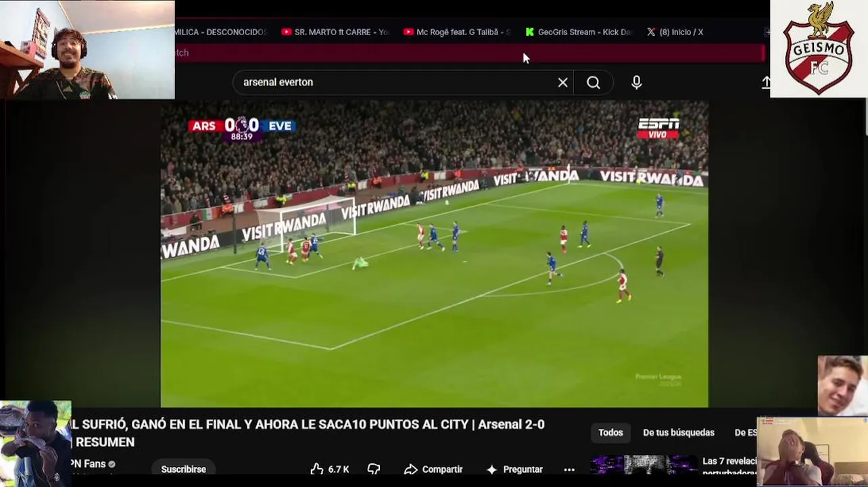The image size is (868, 487).
Task: Click the Kick favicon on GeoGris Stream tab
Action: click(529, 32)
